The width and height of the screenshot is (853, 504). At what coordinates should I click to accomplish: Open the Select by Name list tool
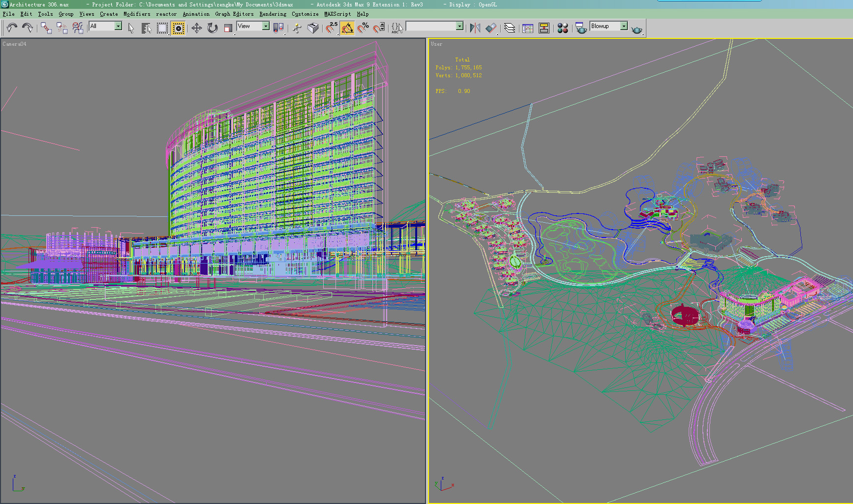coord(146,28)
